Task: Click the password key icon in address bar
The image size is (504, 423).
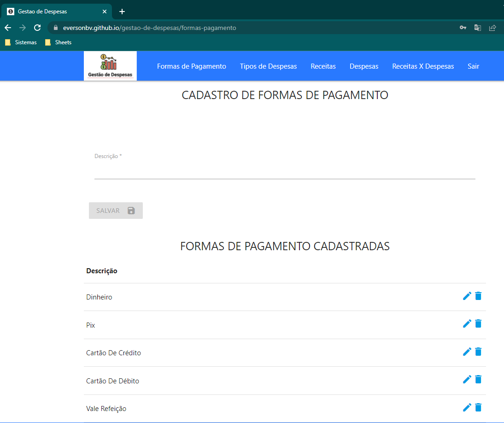Action: [463, 27]
